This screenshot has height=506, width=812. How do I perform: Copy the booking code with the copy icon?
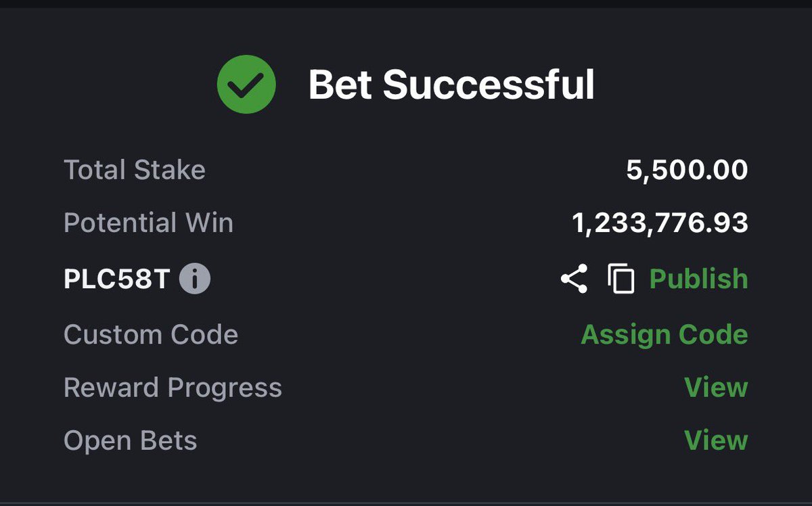[621, 279]
